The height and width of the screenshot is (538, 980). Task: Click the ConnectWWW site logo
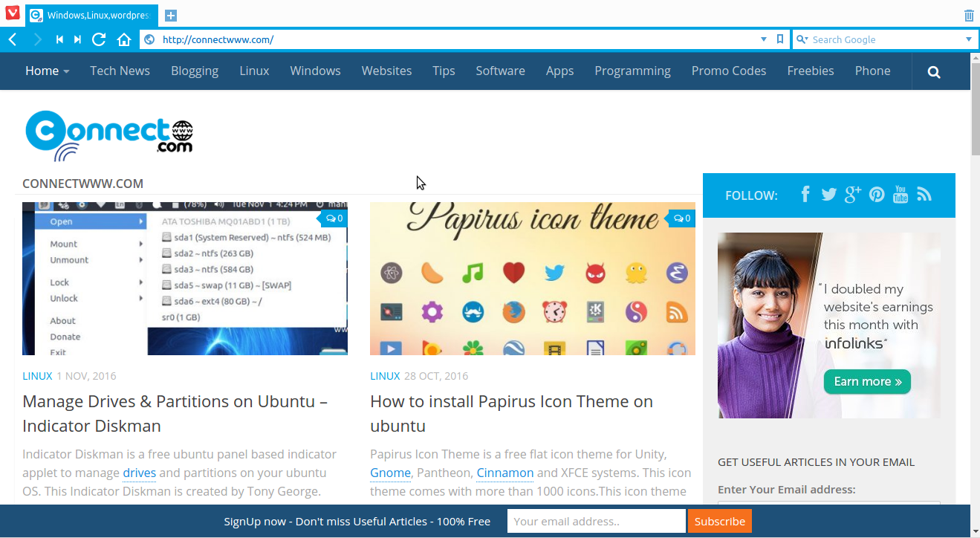[x=110, y=135]
